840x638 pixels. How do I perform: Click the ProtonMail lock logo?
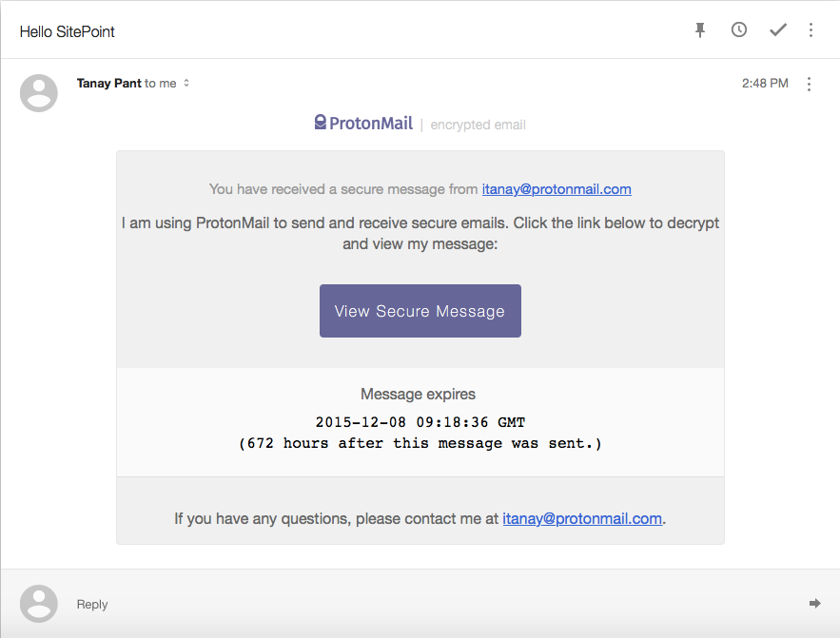[x=322, y=123]
